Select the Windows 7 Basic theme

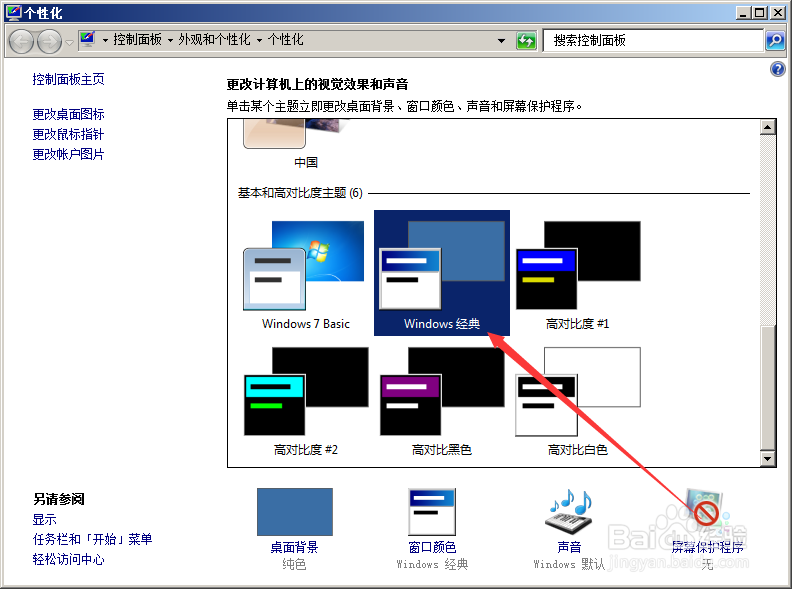tap(305, 273)
